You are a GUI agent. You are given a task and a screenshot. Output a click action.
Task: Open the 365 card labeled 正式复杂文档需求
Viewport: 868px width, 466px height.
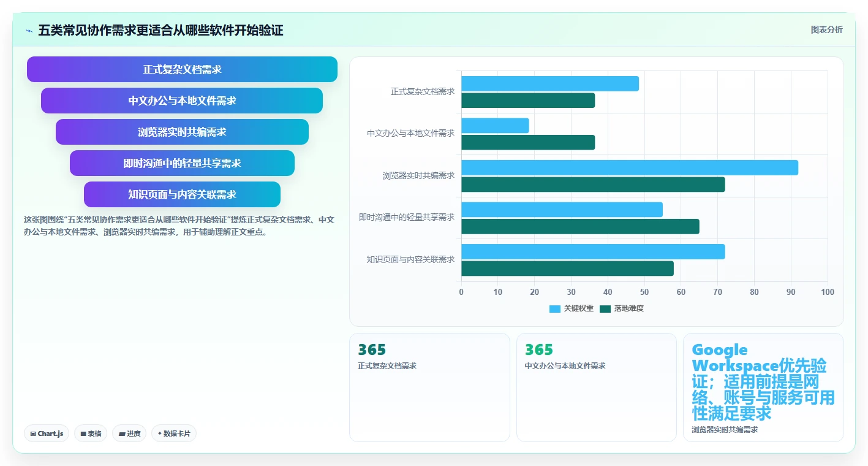tap(429, 388)
